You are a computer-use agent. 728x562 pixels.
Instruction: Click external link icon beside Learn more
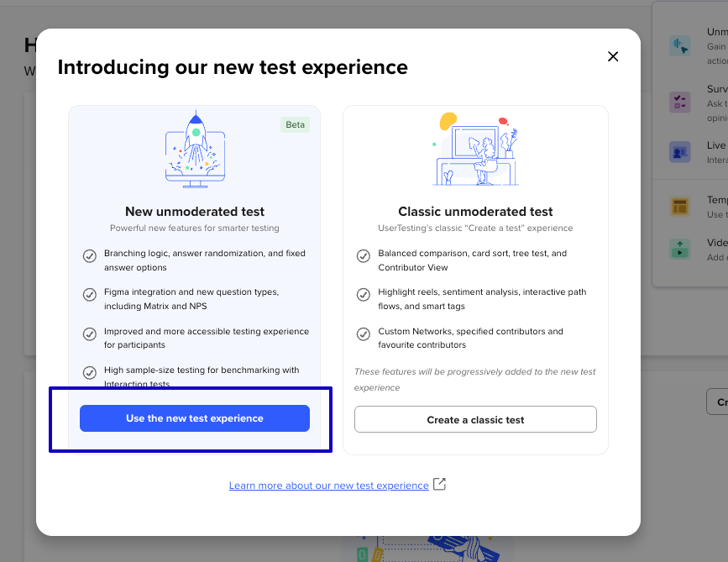[439, 485]
